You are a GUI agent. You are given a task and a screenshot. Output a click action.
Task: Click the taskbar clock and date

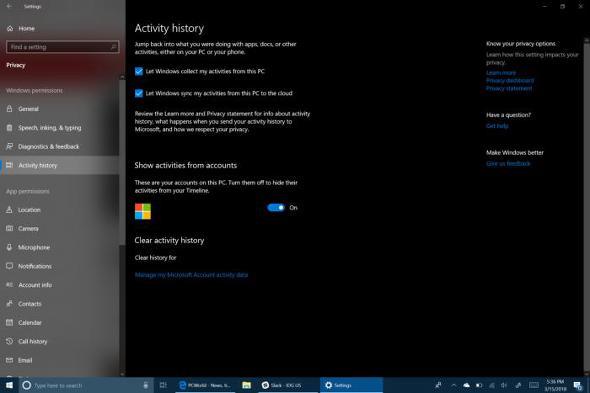tap(555, 385)
